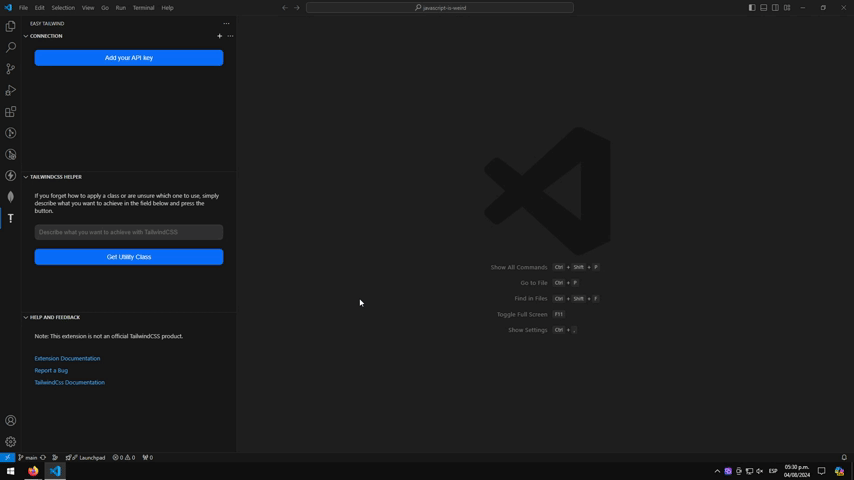This screenshot has height=480, width=854.
Task: Open the Run menu
Action: point(120,8)
